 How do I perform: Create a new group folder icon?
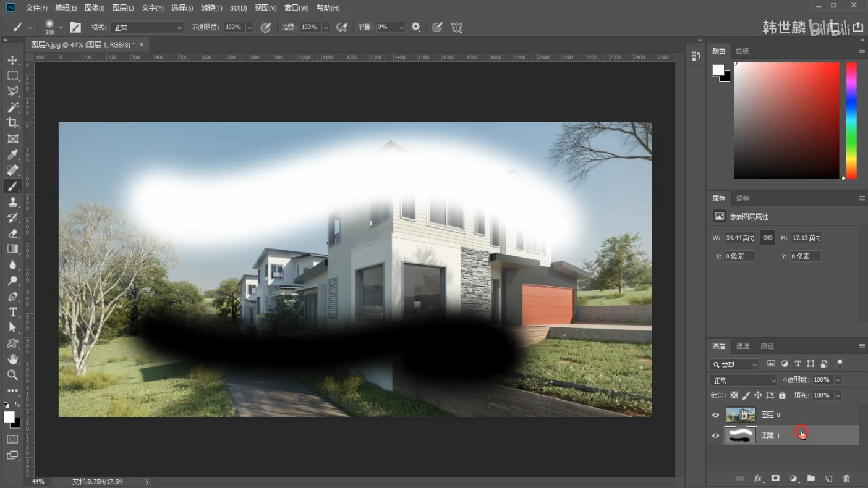click(811, 478)
